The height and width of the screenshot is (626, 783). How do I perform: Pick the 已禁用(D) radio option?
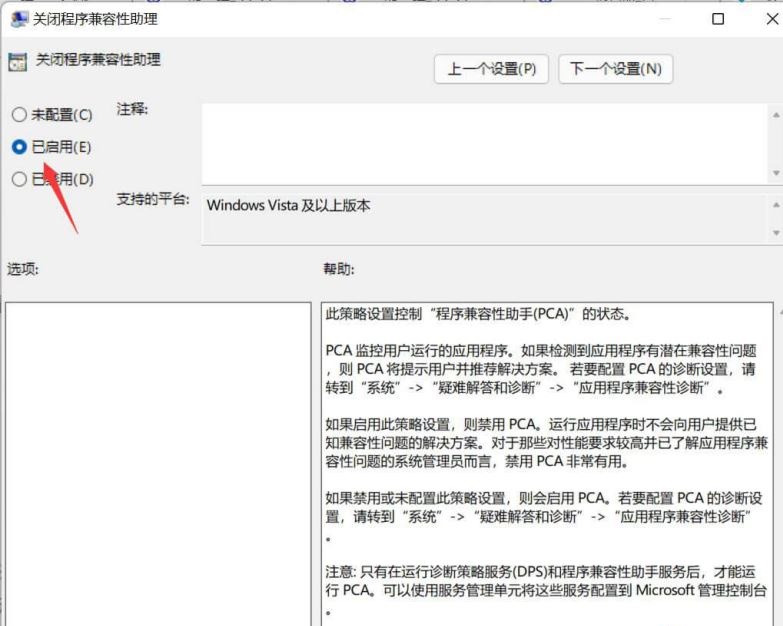click(19, 180)
